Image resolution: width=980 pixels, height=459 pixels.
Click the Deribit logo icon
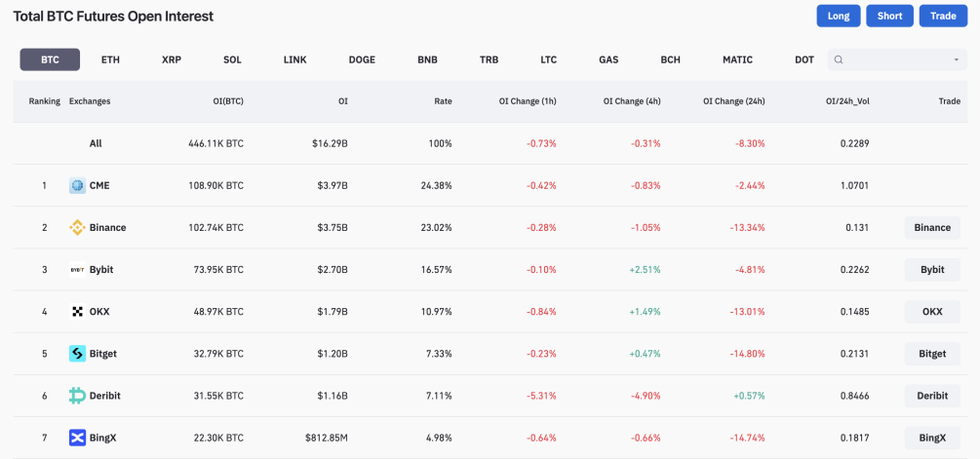coord(77,396)
